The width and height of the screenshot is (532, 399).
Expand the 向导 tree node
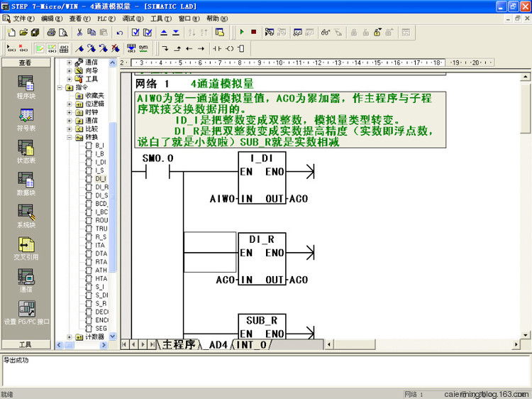point(70,70)
